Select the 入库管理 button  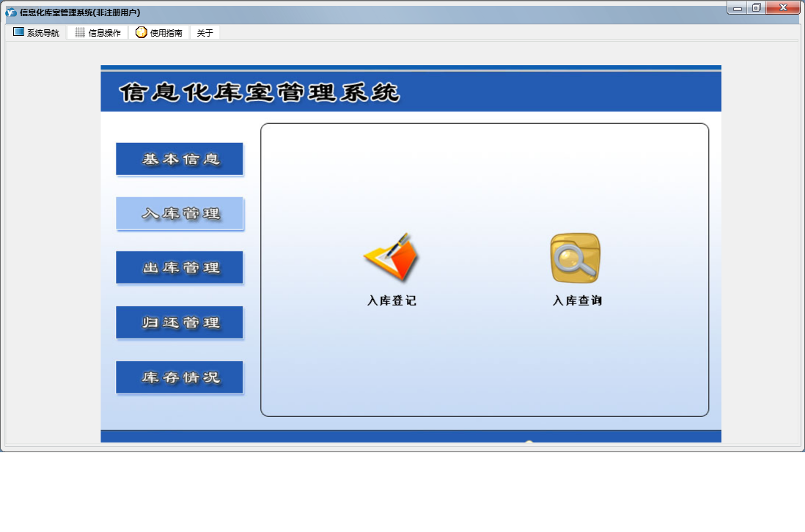pyautogui.click(x=179, y=213)
